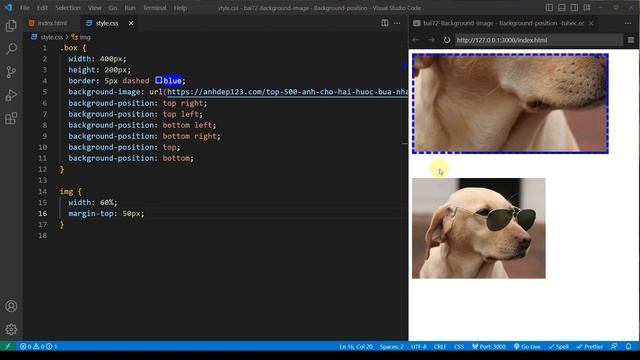Viewport: 640px width, 360px height.
Task: Close the style.css tab
Action: point(131,23)
